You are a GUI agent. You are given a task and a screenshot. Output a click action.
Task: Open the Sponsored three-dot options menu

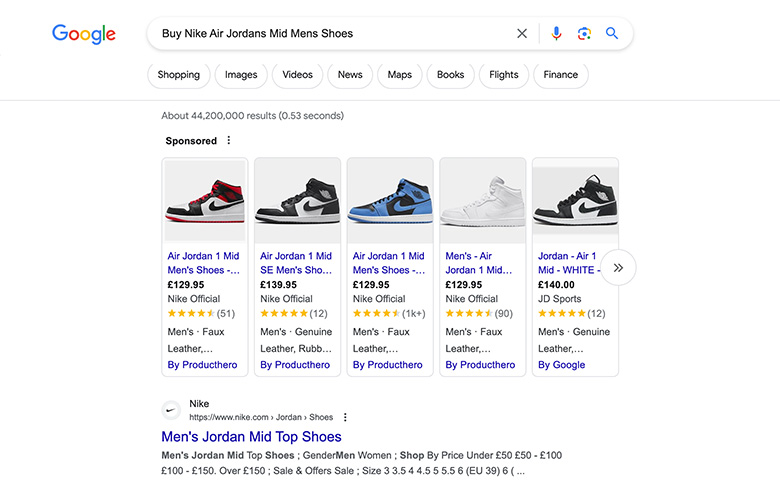coord(229,140)
